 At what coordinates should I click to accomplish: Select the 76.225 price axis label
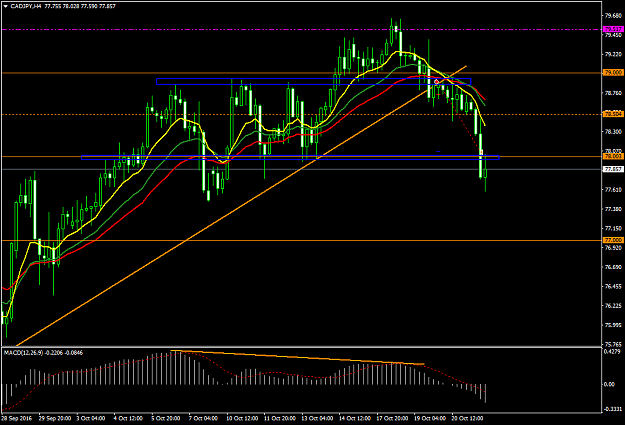point(613,306)
